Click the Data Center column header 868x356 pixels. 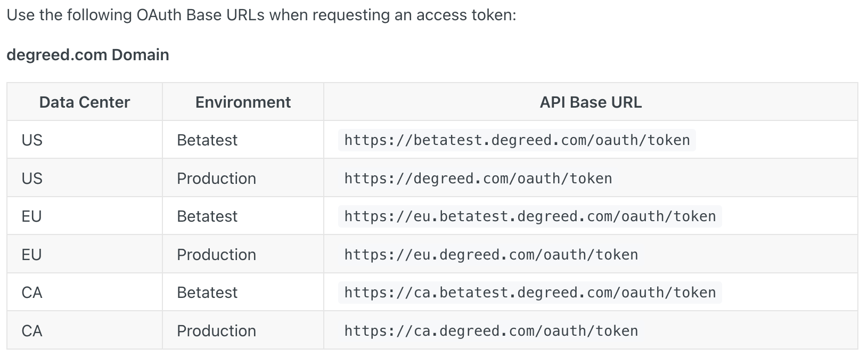85,102
